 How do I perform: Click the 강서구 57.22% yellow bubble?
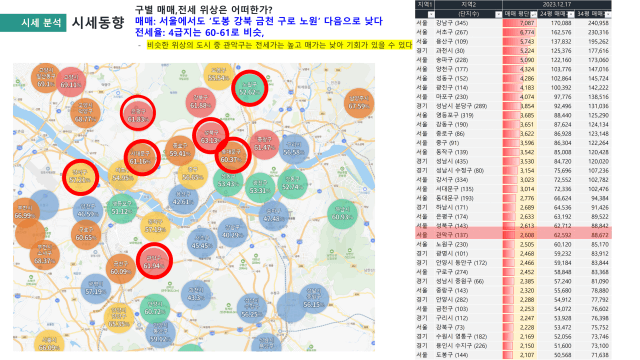coord(80,177)
